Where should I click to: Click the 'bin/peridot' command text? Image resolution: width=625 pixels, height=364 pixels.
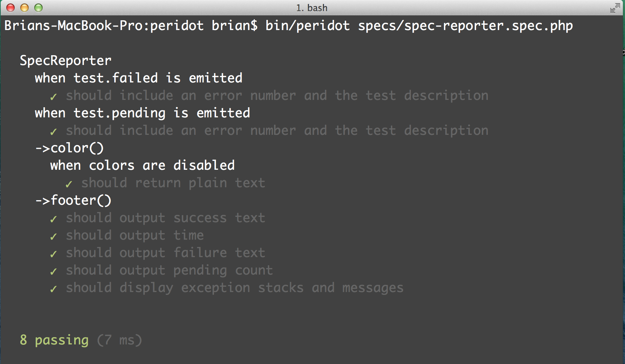click(307, 26)
